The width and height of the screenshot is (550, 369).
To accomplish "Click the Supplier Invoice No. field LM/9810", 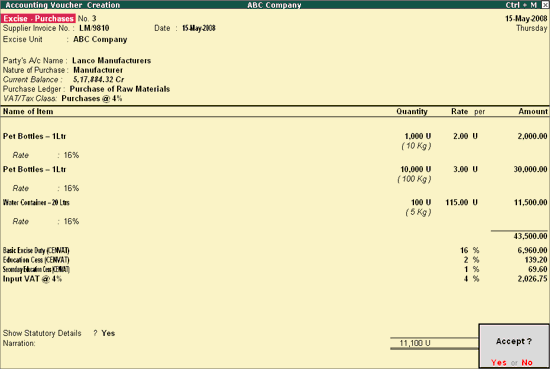I will click(x=94, y=28).
